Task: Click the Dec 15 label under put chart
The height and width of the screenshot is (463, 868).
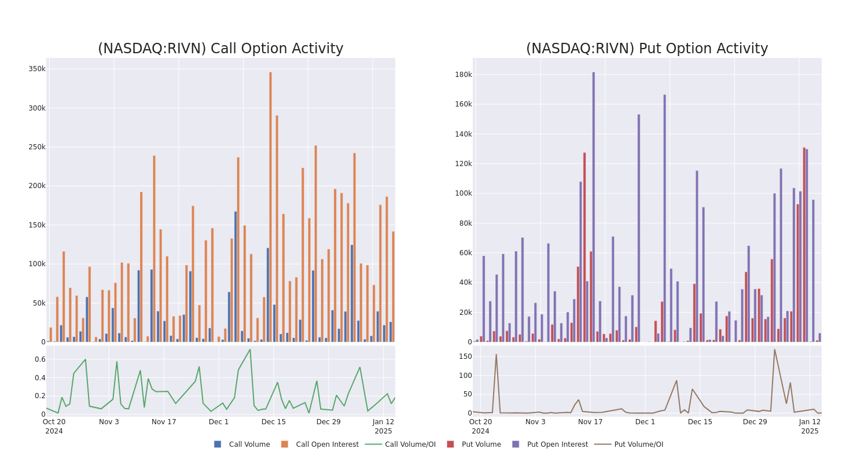Action: point(700,422)
